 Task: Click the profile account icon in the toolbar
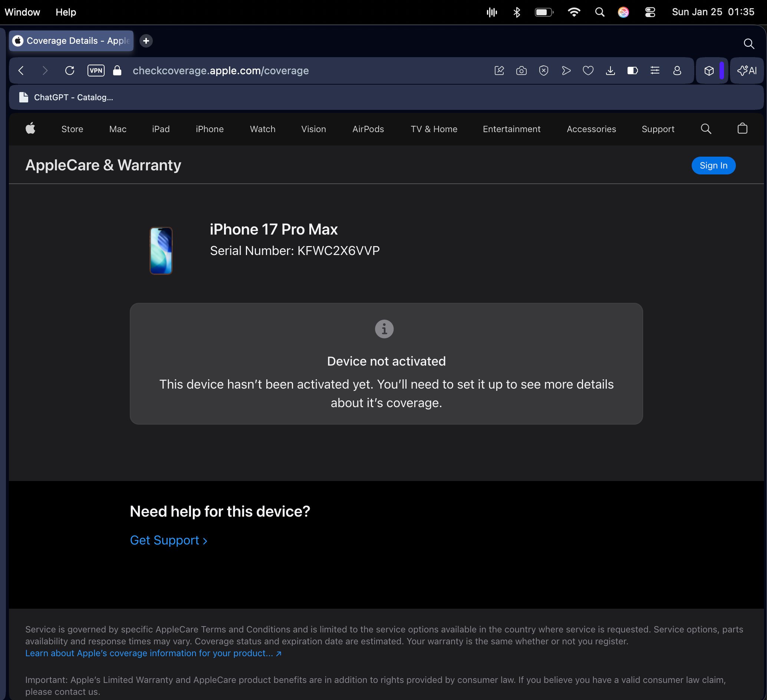click(x=677, y=71)
